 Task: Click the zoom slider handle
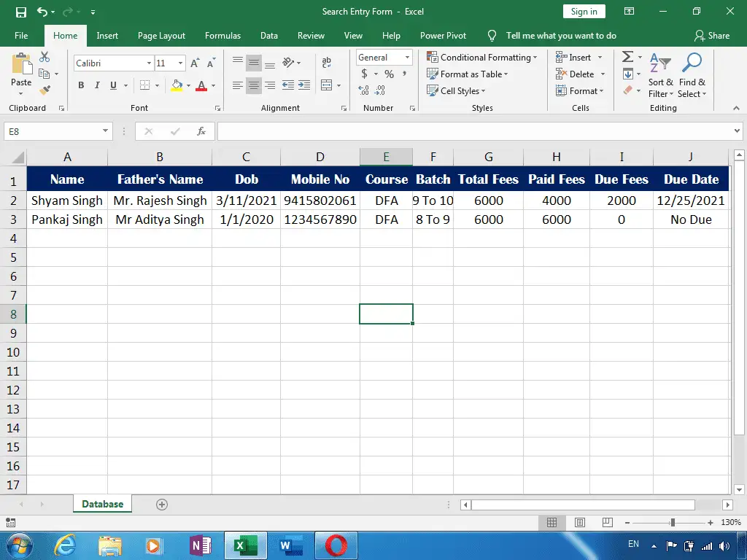[673, 522]
